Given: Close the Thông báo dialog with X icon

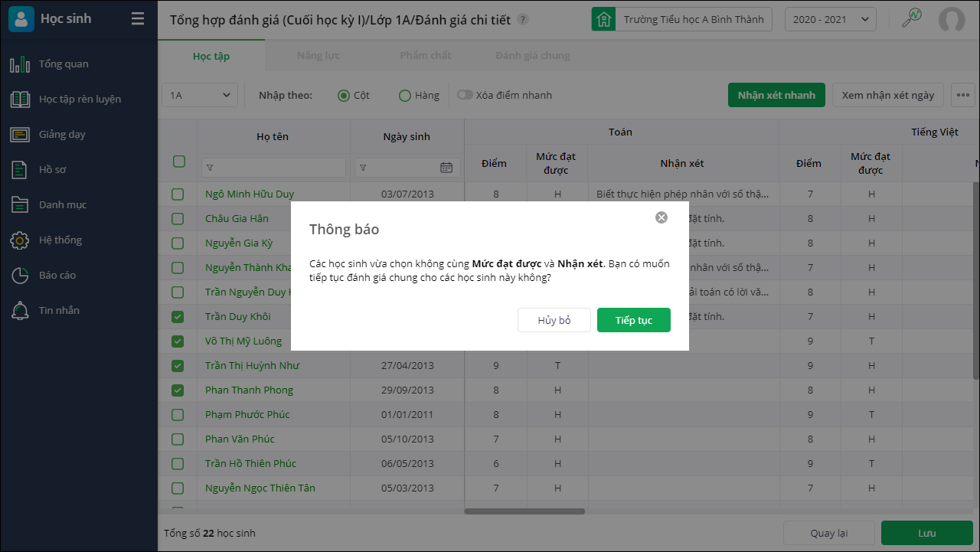Looking at the screenshot, I should coord(661,217).
